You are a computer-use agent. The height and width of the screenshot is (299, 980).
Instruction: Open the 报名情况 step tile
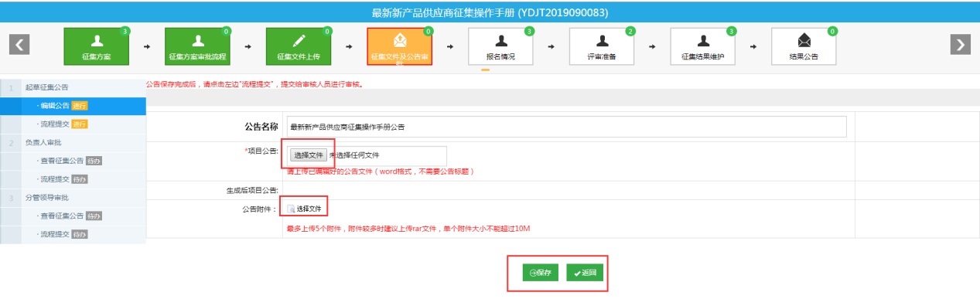[x=501, y=46]
